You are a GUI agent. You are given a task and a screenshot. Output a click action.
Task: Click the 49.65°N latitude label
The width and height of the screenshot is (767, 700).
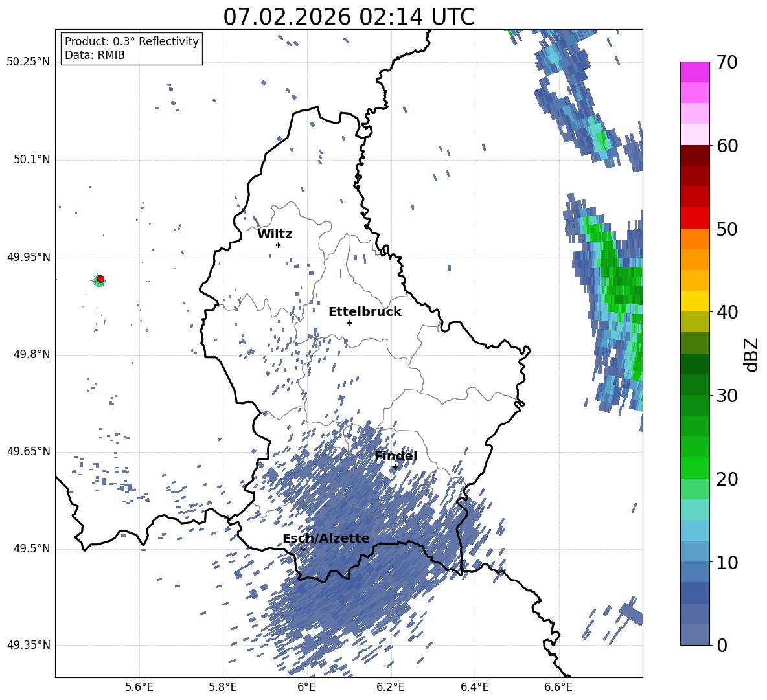(x=29, y=451)
